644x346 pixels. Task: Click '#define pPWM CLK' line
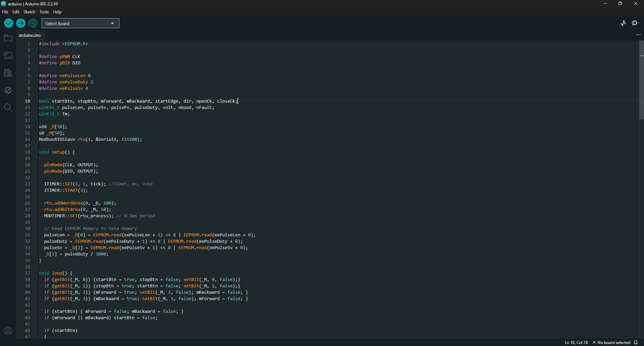point(60,57)
